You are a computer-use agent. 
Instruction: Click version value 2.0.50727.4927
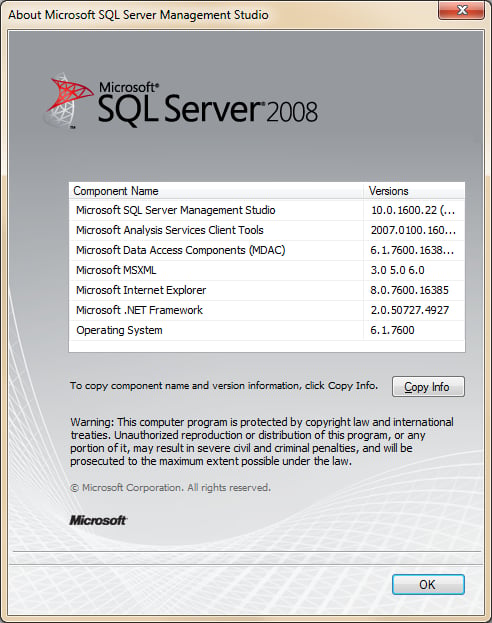click(x=410, y=310)
